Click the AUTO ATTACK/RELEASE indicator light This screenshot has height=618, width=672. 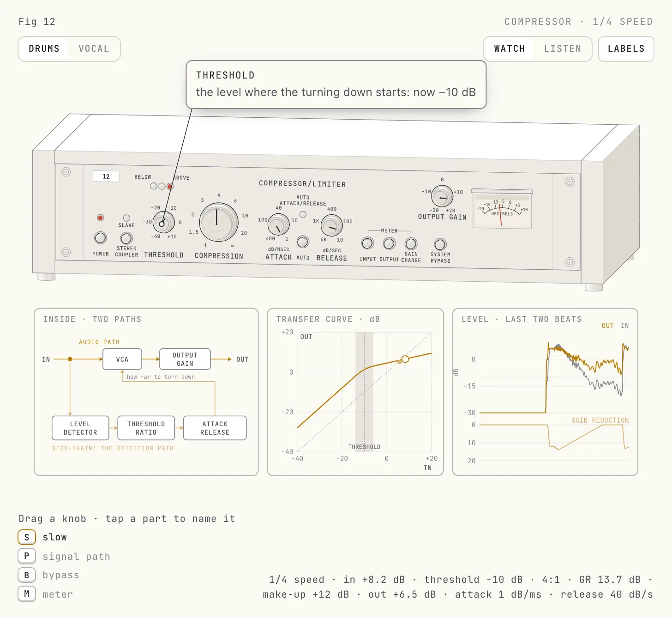[303, 215]
